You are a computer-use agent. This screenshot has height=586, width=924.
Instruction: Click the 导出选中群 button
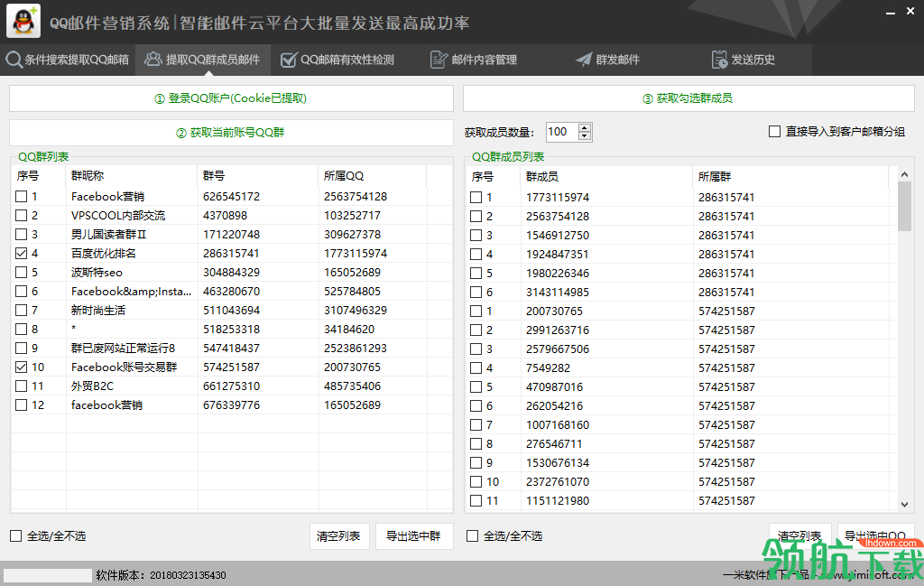414,536
